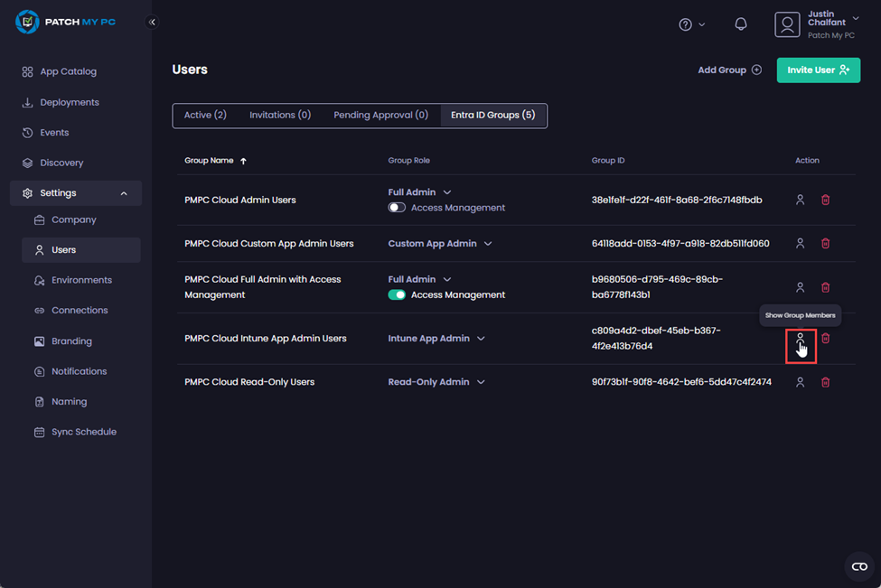Switch to the Pending Approval (0) tab
The height and width of the screenshot is (588, 881).
coord(380,116)
